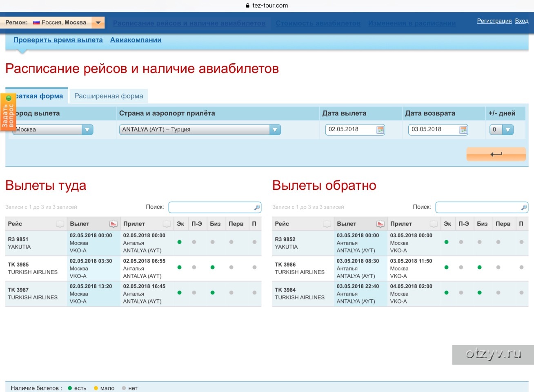
Task: Open the Region dropdown arrow for Россия, Москва
Action: (98, 23)
